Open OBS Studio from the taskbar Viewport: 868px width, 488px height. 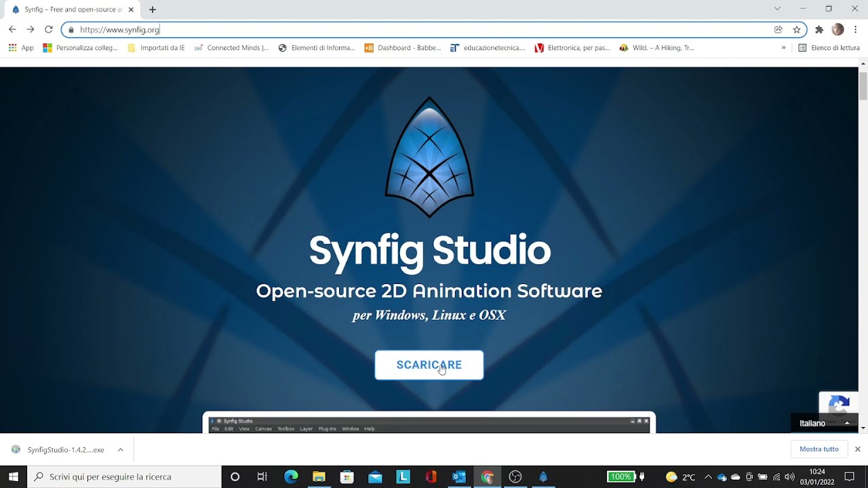(x=515, y=476)
